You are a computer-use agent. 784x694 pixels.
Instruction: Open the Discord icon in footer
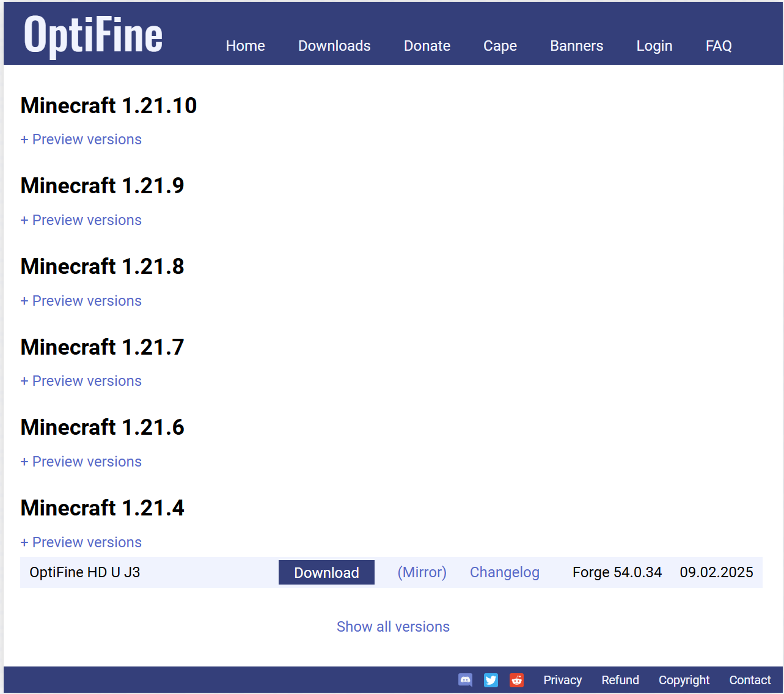pyautogui.click(x=465, y=680)
